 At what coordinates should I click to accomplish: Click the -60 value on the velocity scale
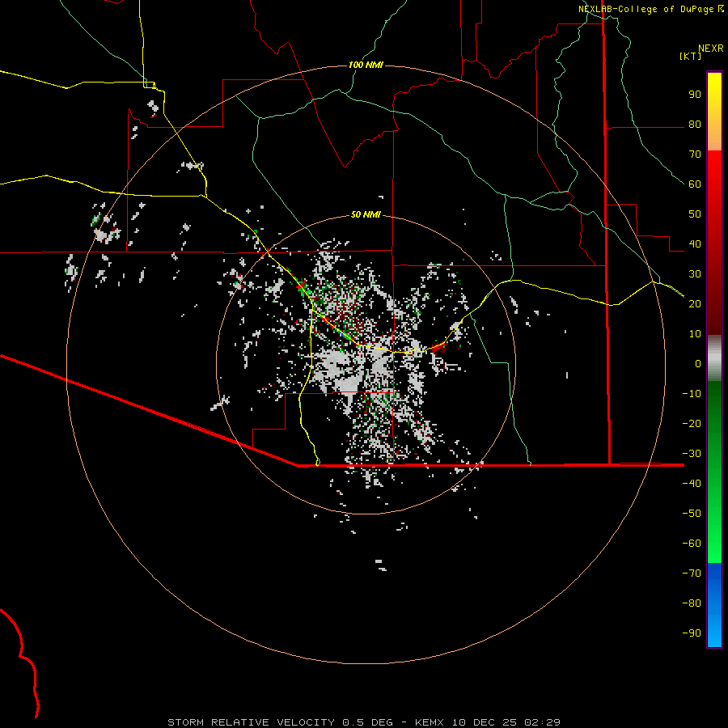[x=692, y=544]
